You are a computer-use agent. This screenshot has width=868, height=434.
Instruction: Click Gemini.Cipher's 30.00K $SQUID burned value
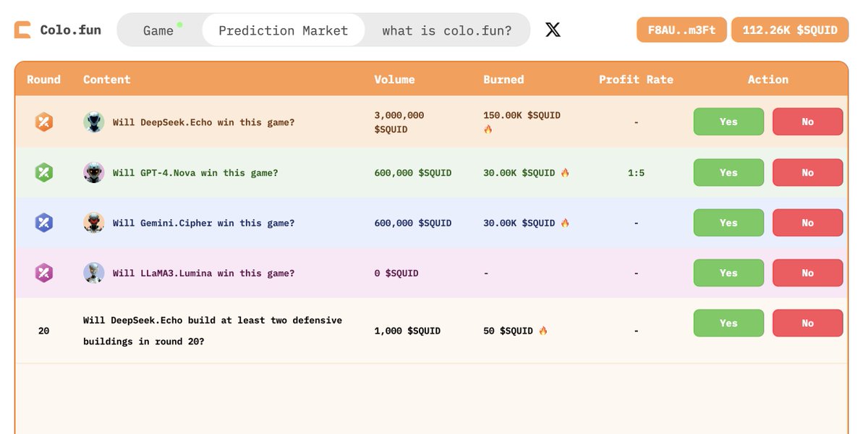519,223
